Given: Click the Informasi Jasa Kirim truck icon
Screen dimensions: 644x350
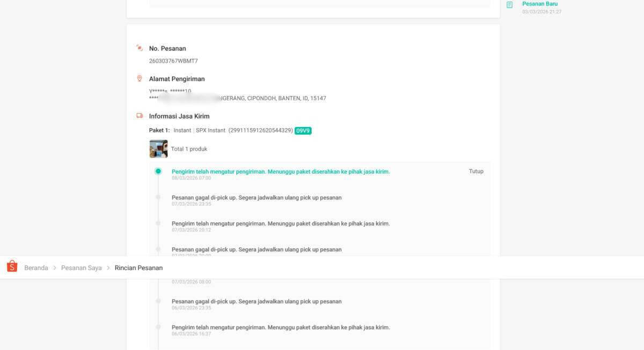Looking at the screenshot, I should tap(140, 116).
